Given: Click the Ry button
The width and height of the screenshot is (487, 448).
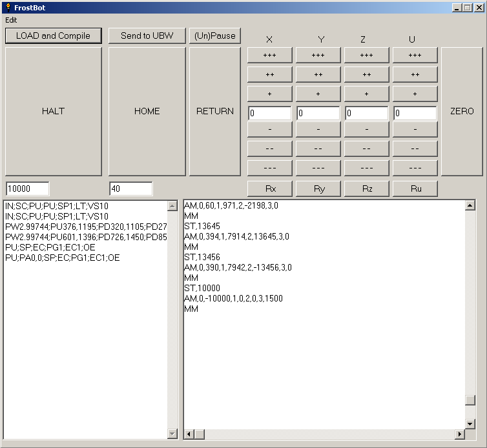Looking at the screenshot, I should point(318,188).
